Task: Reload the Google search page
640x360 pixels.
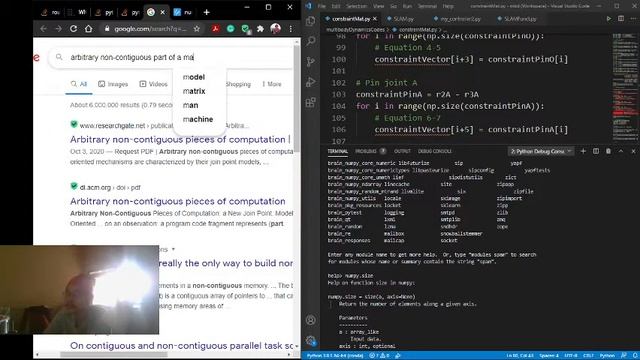Action: click(x=73, y=29)
